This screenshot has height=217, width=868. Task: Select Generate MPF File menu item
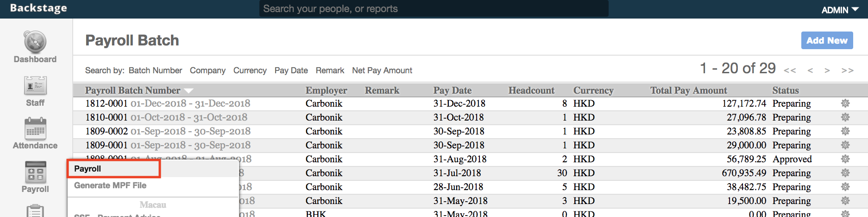coord(110,185)
